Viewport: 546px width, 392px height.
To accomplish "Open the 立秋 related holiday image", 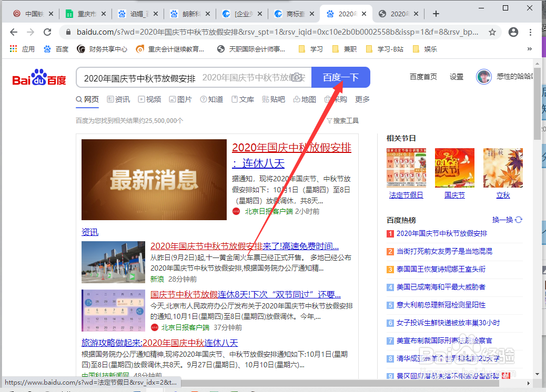I will point(503,168).
